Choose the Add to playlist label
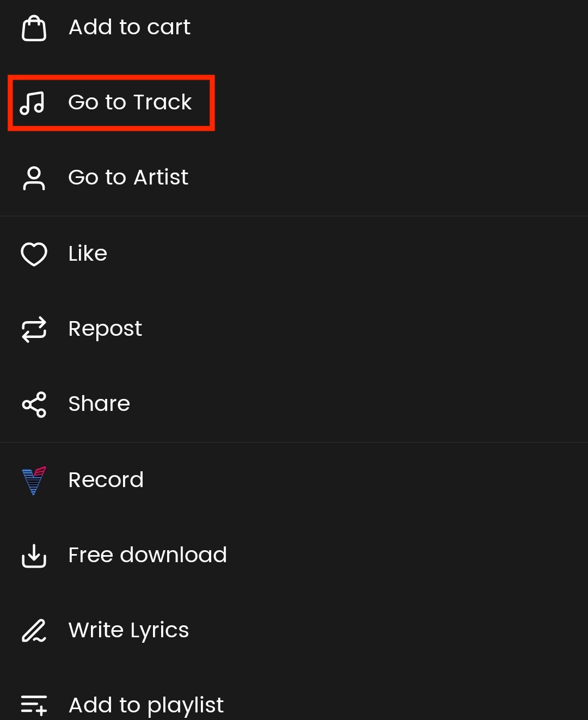Image resolution: width=588 pixels, height=720 pixels. [146, 705]
